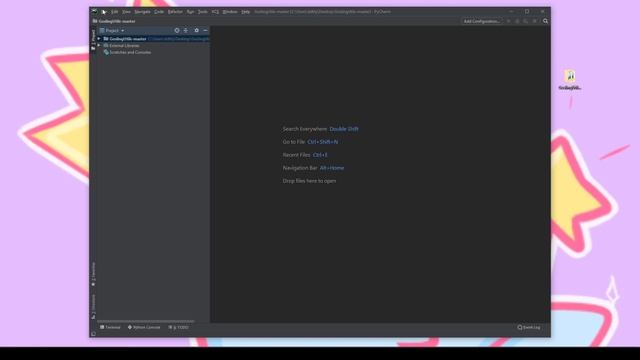Screen dimensions: 640x360
Task: Click the Go to File hint text
Action: click(310, 142)
